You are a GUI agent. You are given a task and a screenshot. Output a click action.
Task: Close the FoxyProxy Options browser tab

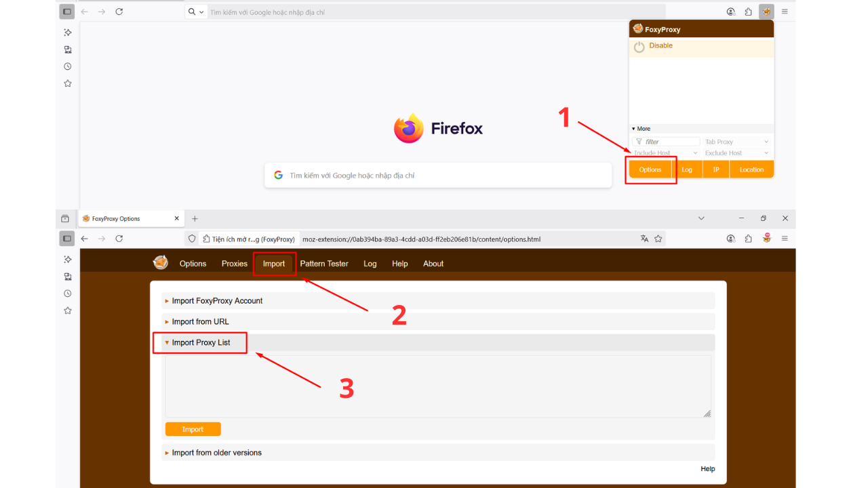point(177,218)
